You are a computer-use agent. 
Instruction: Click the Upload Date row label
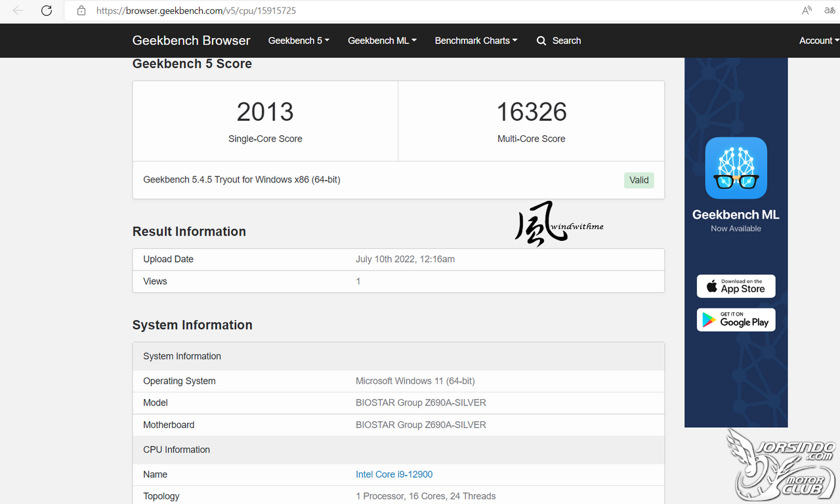pyautogui.click(x=168, y=259)
